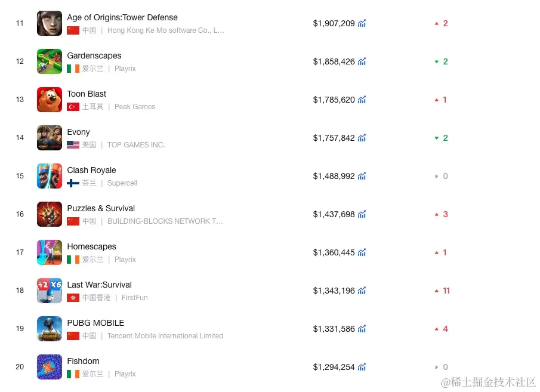Click the chart icon next to $1,343,196
540x392 pixels.
click(362, 291)
